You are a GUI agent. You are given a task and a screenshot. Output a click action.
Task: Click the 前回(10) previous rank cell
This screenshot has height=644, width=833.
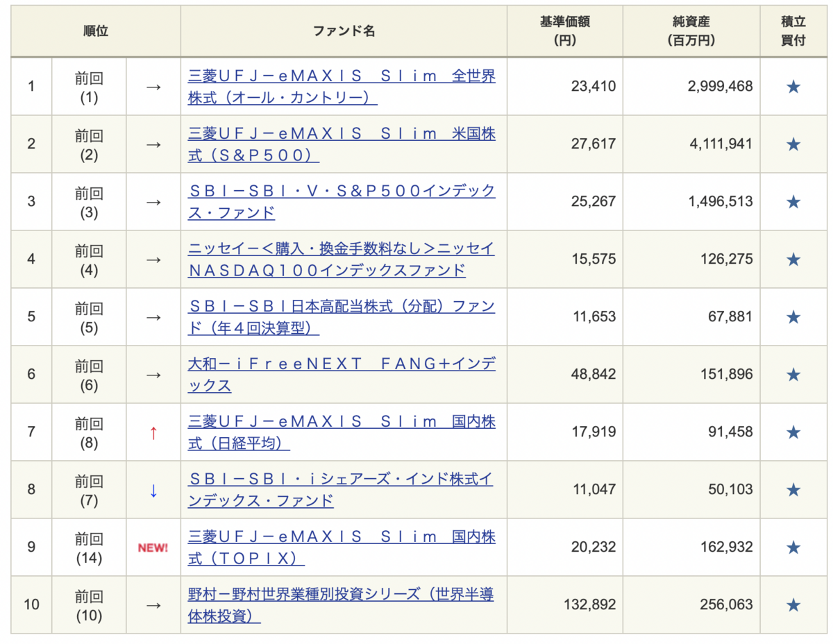89,605
